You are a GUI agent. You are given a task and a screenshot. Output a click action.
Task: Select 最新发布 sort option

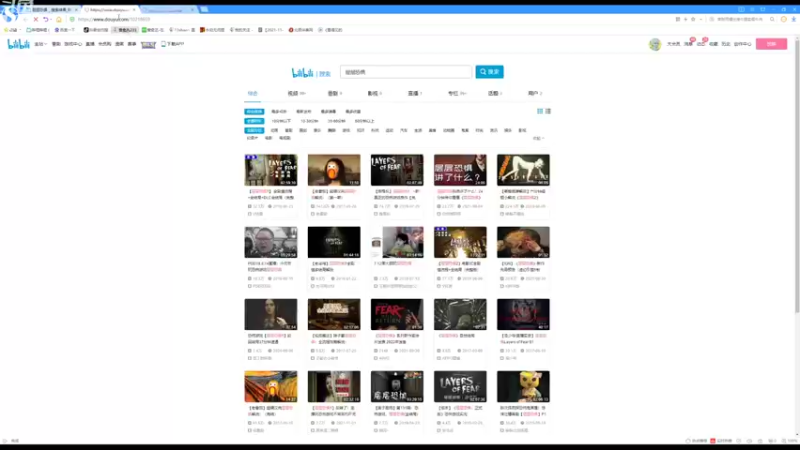tap(304, 111)
